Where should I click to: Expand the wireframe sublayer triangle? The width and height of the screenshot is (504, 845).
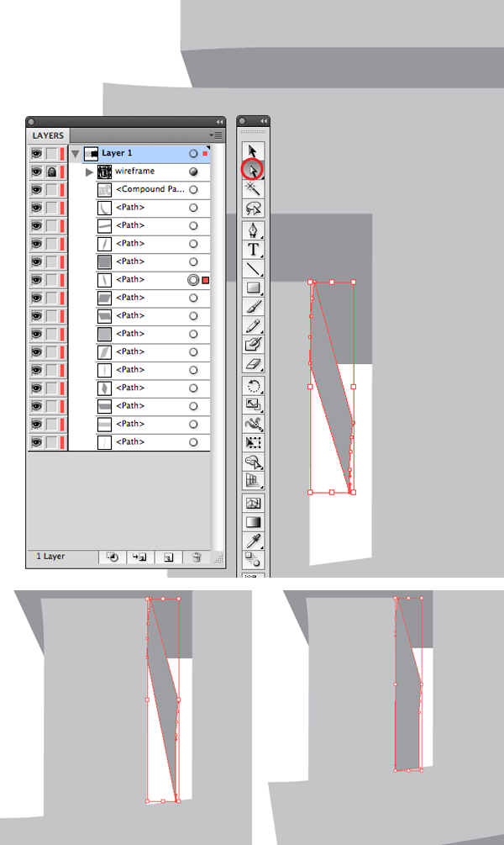click(89, 172)
